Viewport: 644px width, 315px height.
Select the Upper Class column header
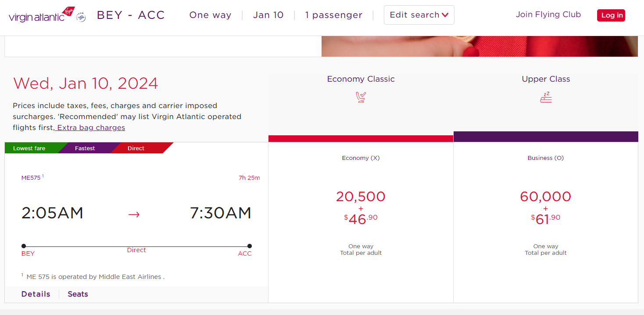[546, 79]
